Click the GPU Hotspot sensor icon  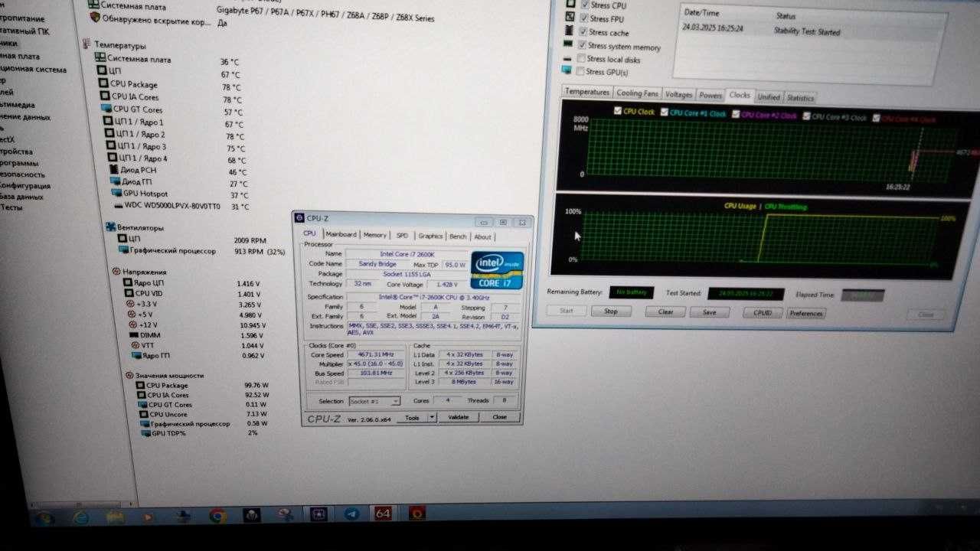(116, 194)
